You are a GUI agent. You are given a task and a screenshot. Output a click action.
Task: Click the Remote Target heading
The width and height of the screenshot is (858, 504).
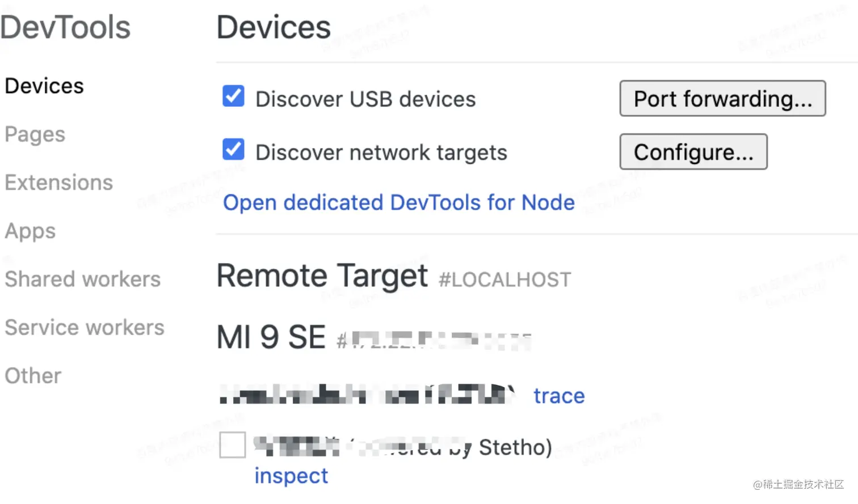click(322, 276)
